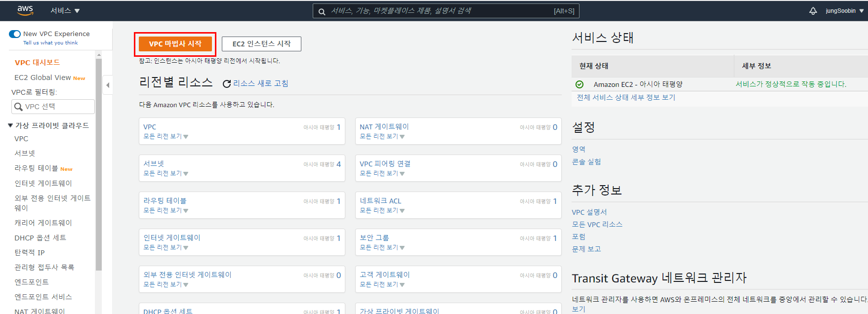Select 서브넷 in the sidebar navigation
This screenshot has width=868, height=314.
click(25, 154)
